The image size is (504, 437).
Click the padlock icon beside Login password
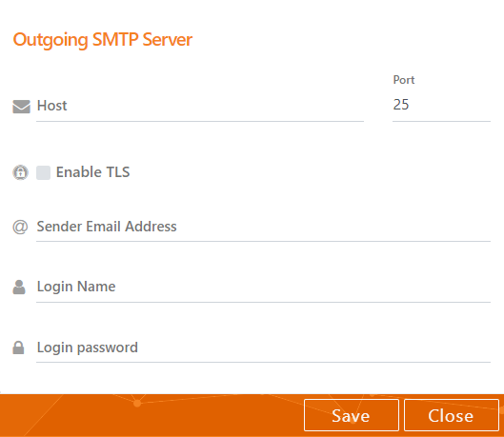point(18,348)
